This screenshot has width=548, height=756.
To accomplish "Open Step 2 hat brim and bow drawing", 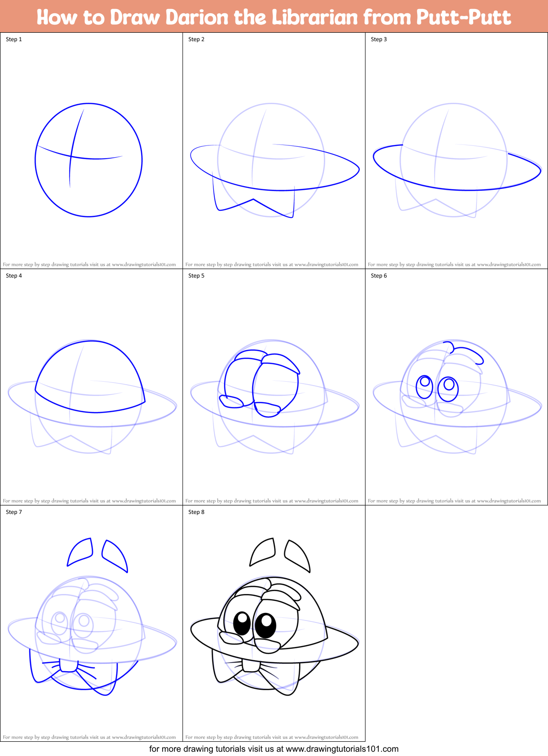I will click(274, 160).
